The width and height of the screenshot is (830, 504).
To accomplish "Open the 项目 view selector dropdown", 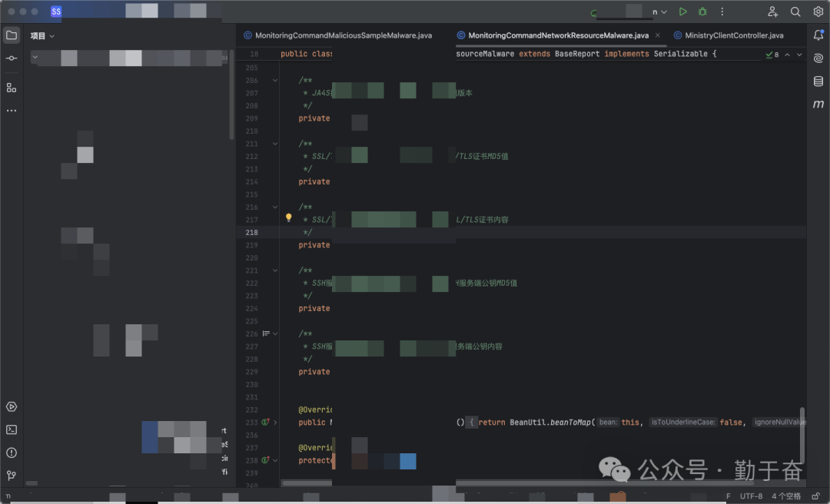I will pos(42,36).
